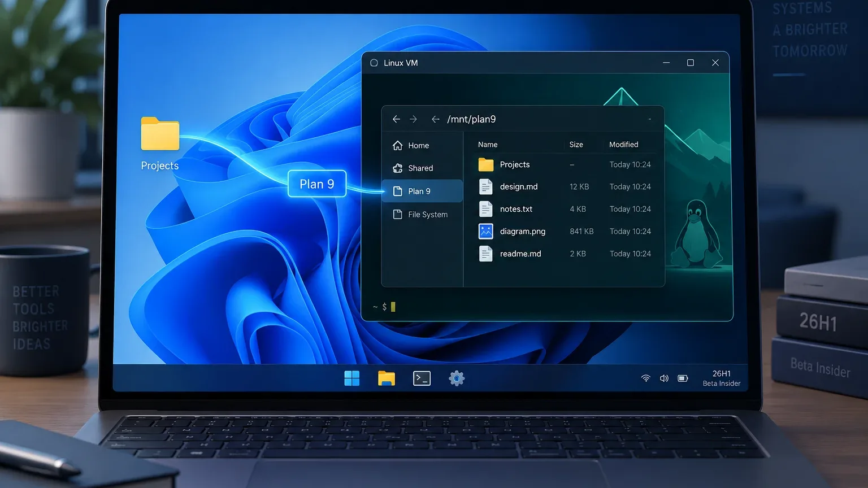Click the Wi-Fi icon in the system tray
Screen dimensions: 868x488
(646, 378)
